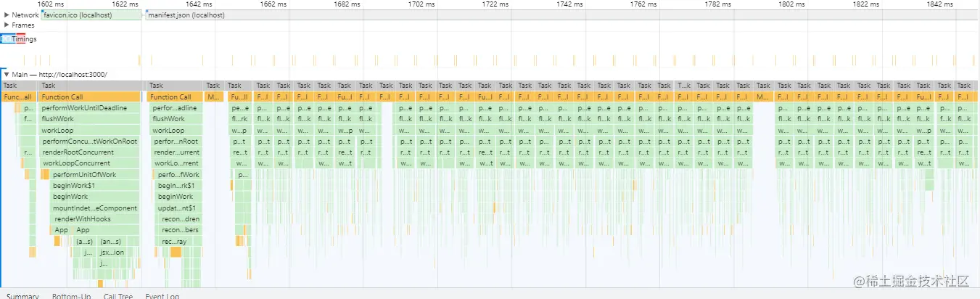Select the (an...s) anonymous function bar
The height and width of the screenshot is (299, 980).
coord(111,242)
